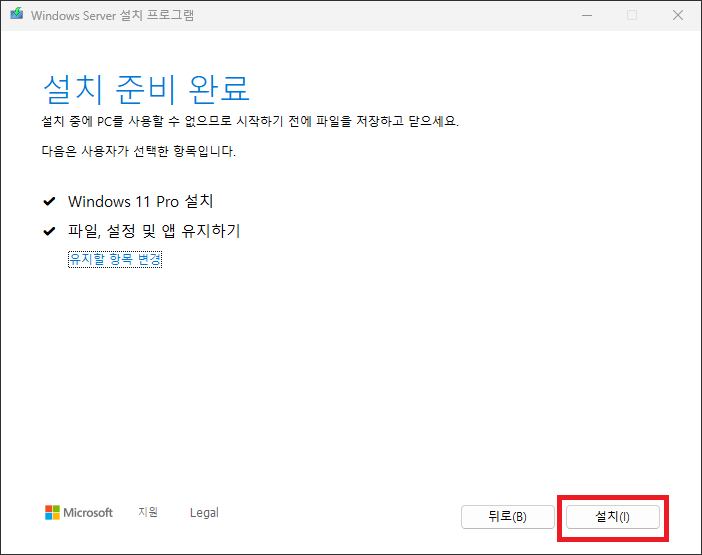Click the 설치(I) install button
The width and height of the screenshot is (702, 555).
612,517
